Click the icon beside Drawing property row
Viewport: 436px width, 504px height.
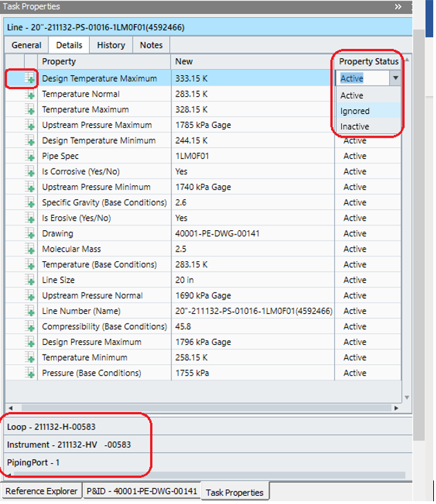30,234
